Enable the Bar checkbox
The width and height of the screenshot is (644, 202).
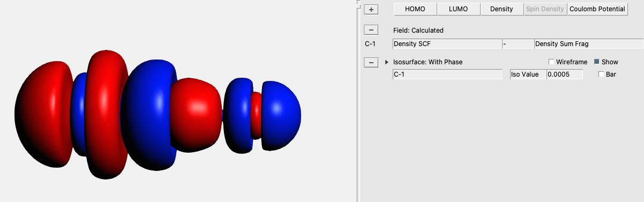click(x=601, y=74)
